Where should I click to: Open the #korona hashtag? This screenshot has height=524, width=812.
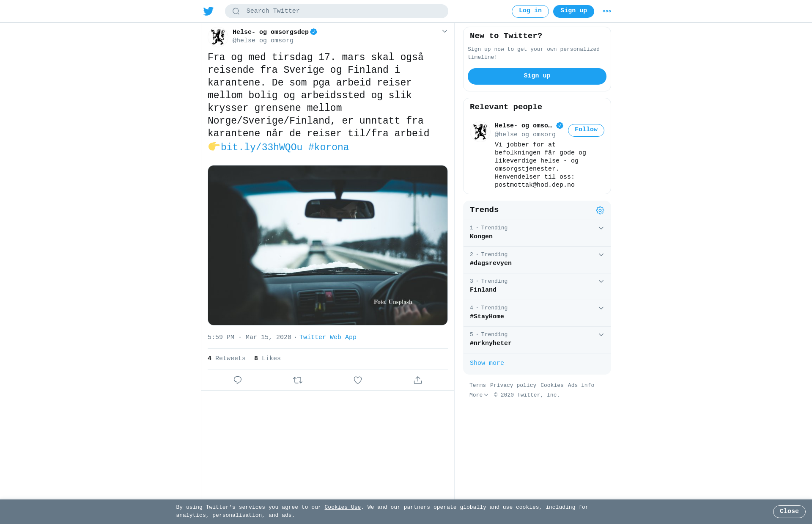(x=329, y=147)
